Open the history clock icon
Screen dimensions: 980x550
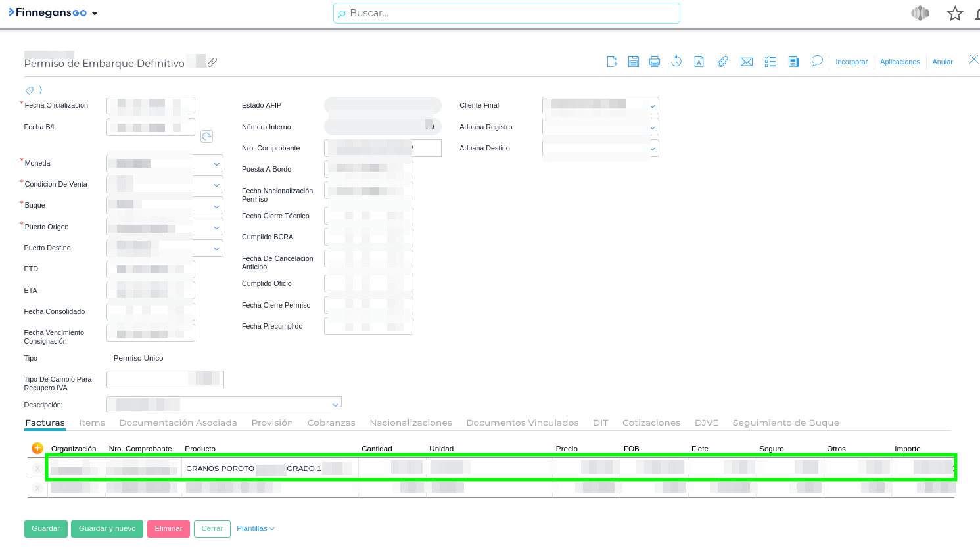coord(676,62)
